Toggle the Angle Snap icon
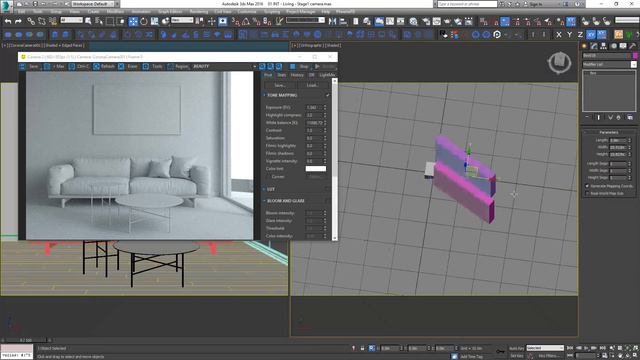This screenshot has width=640, height=360. coord(246,21)
